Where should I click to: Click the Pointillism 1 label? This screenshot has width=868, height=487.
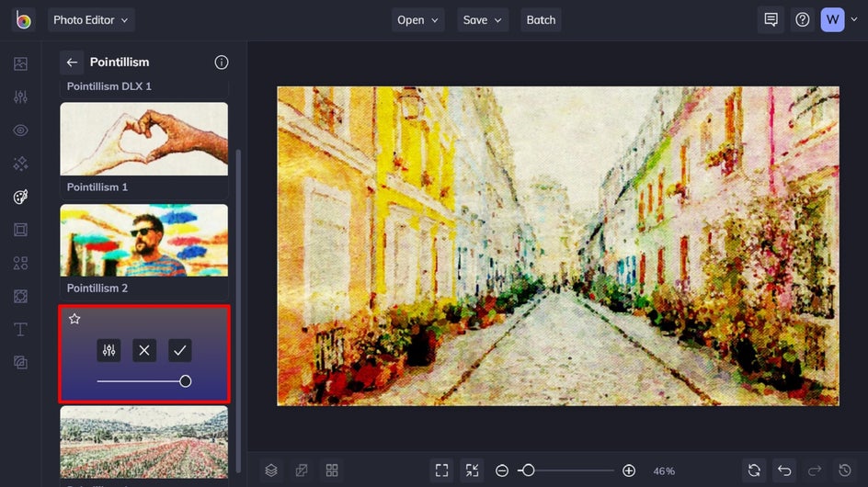click(97, 187)
